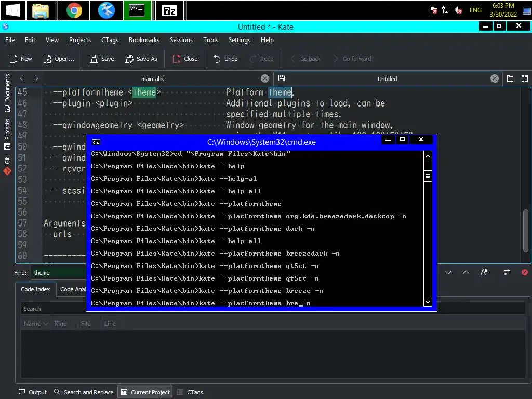Open the Tools menu
Screen dimensions: 532x399
[210, 40]
